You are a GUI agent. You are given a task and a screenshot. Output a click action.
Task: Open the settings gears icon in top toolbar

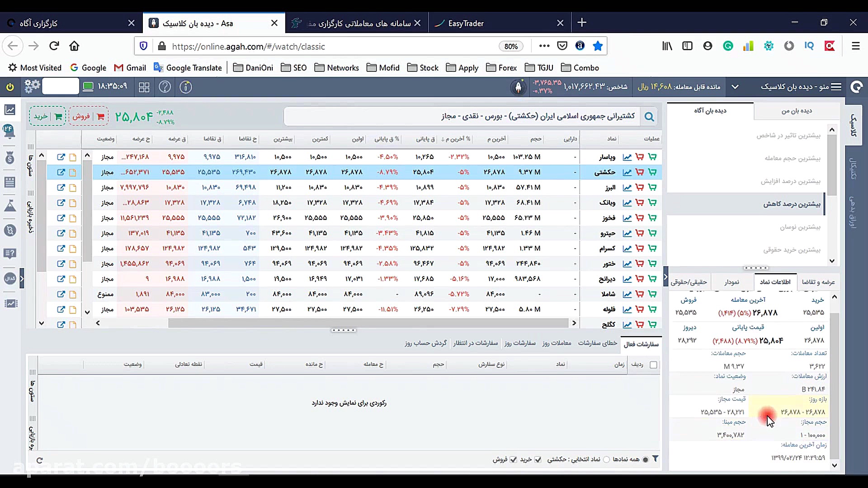(x=31, y=87)
